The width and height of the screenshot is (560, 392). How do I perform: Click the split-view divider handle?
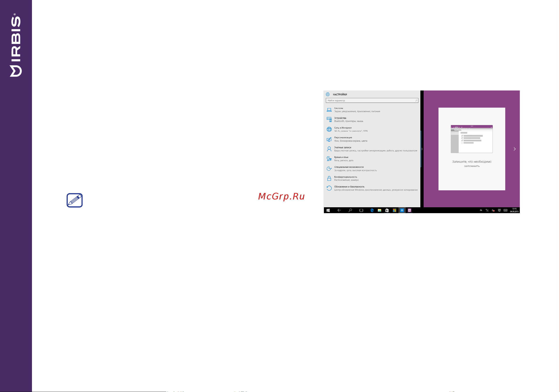[422, 149]
